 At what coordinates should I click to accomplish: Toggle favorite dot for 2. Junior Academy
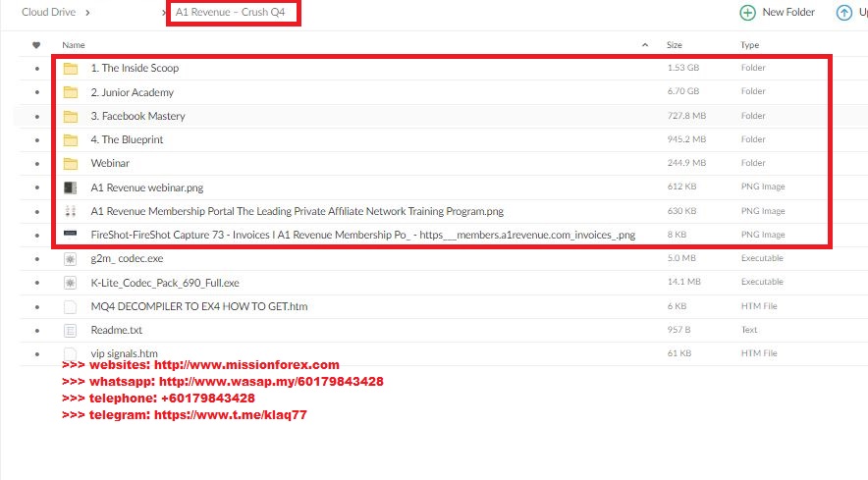[37, 92]
